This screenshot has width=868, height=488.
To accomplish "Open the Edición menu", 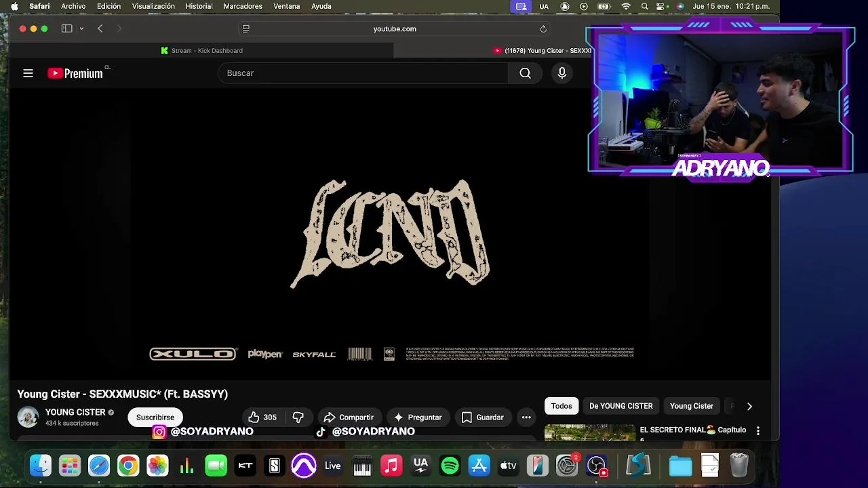I will tap(108, 6).
